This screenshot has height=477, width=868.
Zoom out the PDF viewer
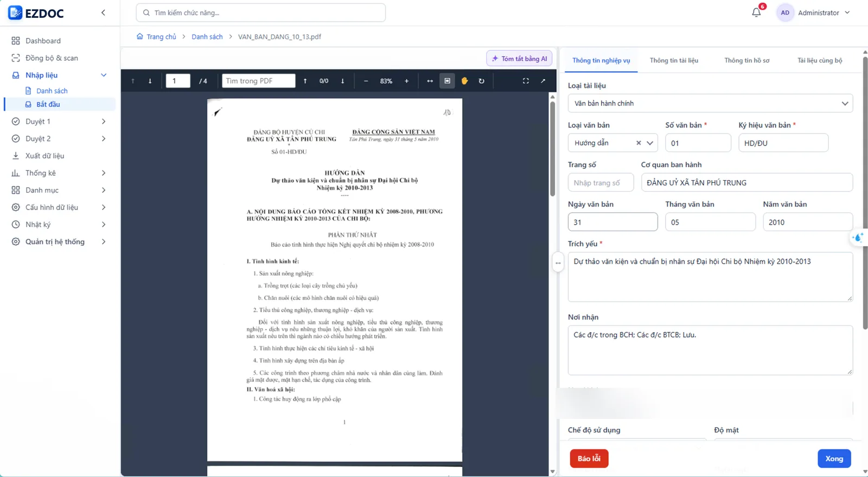click(366, 81)
